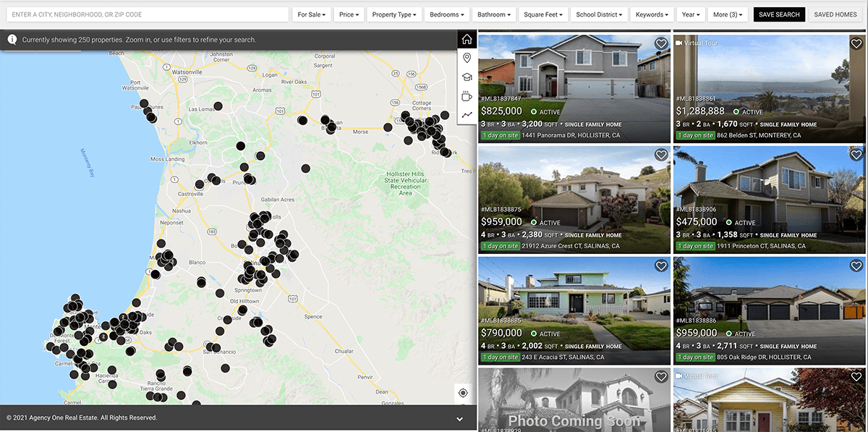Focus the city, neighborhood, or ZIP search field

click(x=148, y=14)
